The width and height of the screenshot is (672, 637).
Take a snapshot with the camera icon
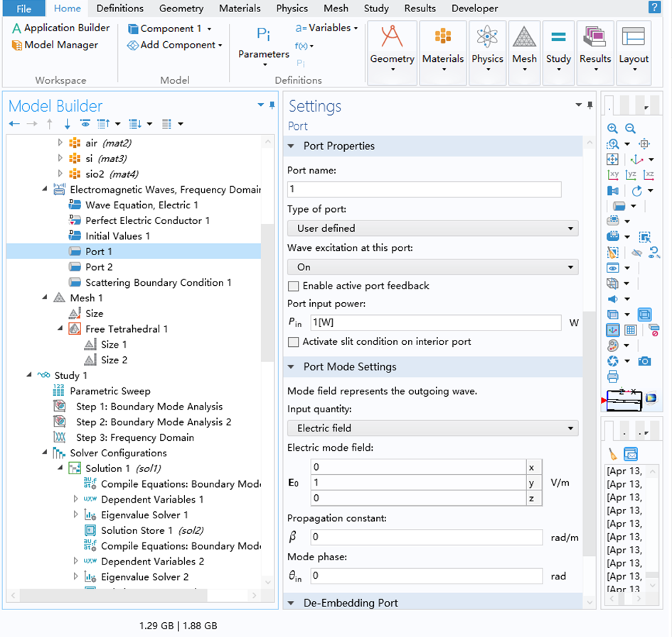click(644, 361)
